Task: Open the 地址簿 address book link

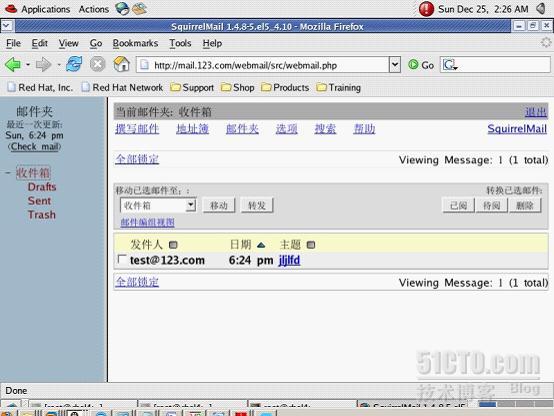Action: pyautogui.click(x=193, y=129)
